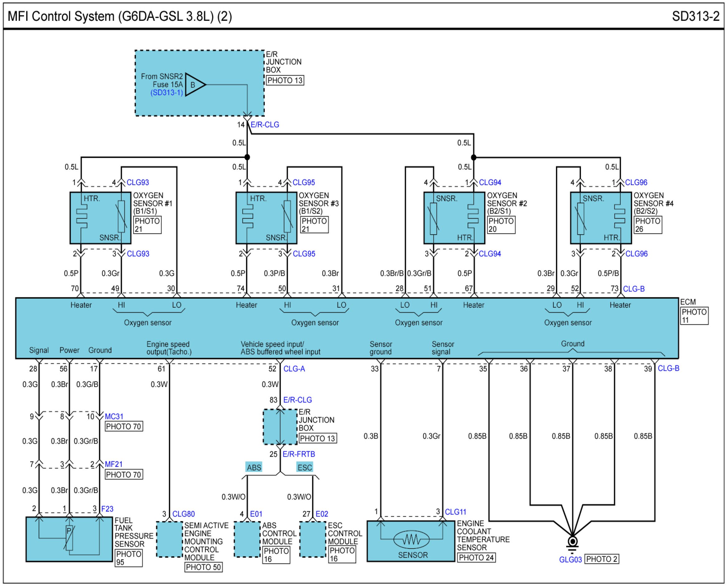Open the MF21 connector link
Screen dimensions: 728x587
[x=114, y=465]
